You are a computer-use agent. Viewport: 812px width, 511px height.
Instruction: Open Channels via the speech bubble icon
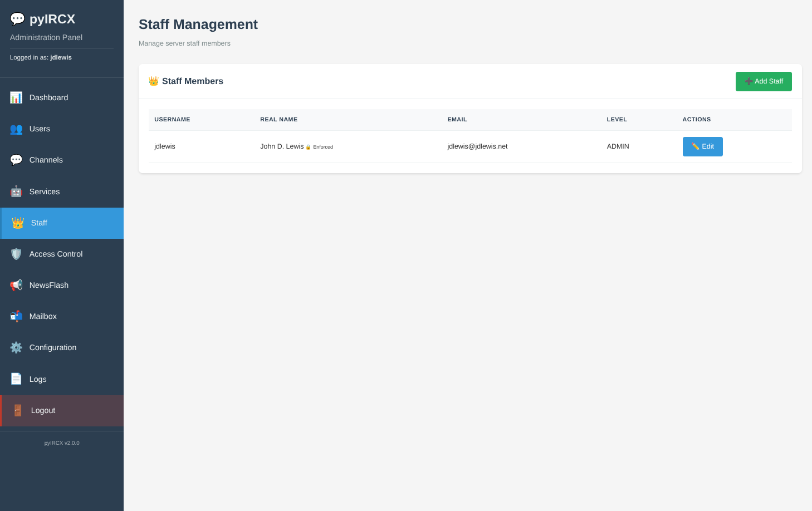tap(17, 160)
